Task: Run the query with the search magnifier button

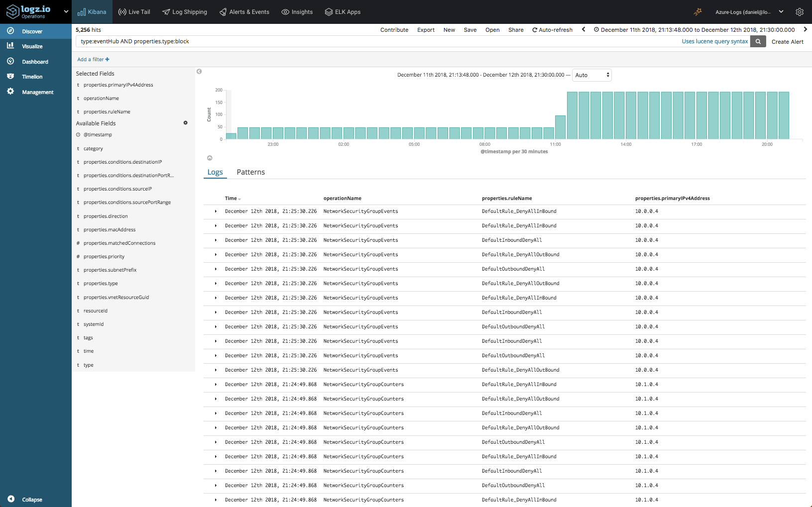Action: (758, 42)
